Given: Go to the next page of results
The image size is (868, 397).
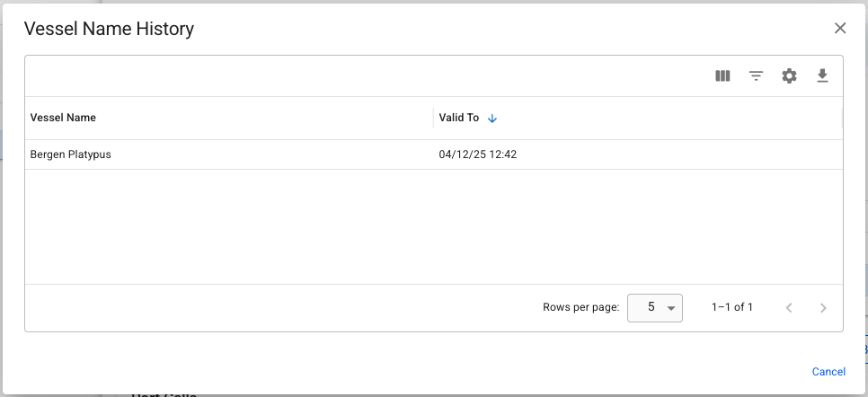Looking at the screenshot, I should 823,308.
